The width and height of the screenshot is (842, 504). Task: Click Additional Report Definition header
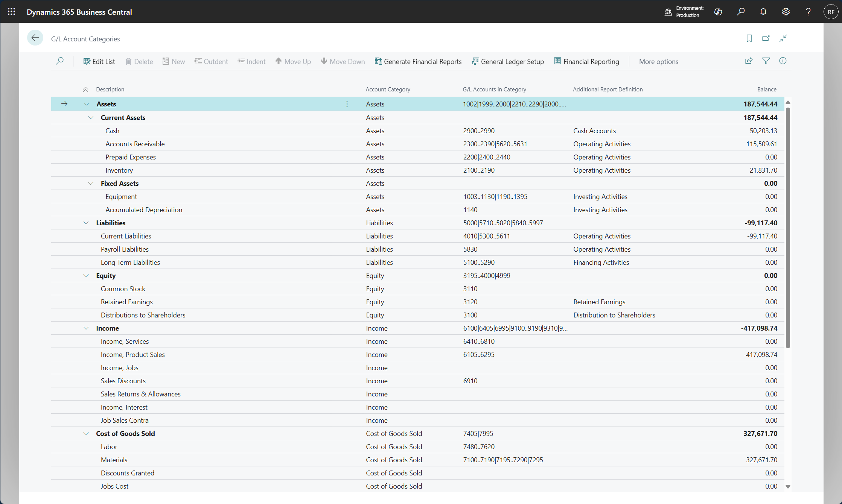[x=608, y=90]
